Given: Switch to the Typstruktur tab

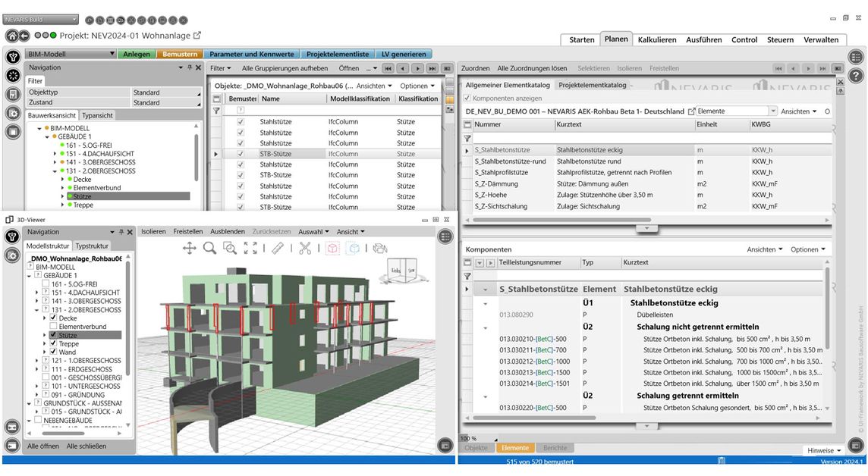Looking at the screenshot, I should pos(92,246).
